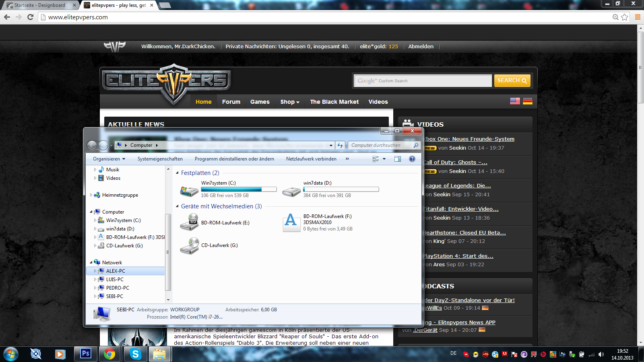Click the EVP logo in top bar
Image resolution: width=644 pixels, height=362 pixels.
[115, 47]
